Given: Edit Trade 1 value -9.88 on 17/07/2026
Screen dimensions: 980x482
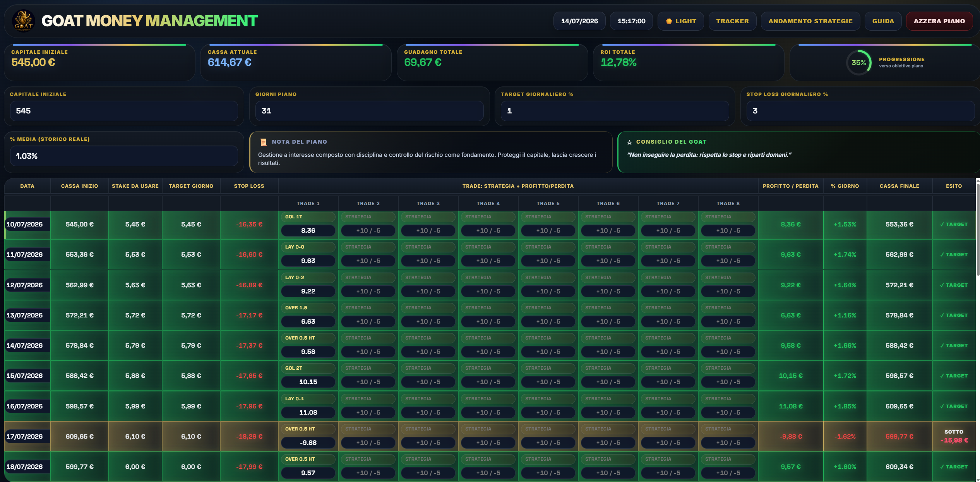Looking at the screenshot, I should [308, 443].
